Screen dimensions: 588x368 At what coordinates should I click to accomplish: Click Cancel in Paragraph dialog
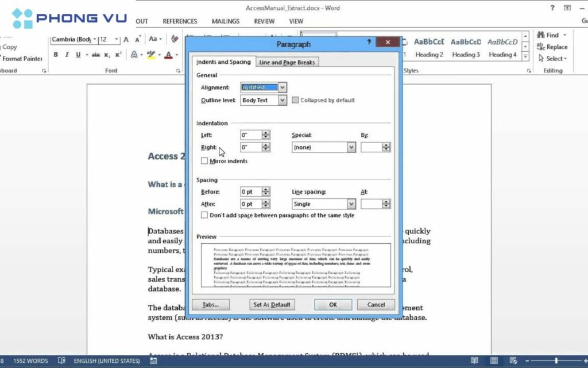coord(376,305)
